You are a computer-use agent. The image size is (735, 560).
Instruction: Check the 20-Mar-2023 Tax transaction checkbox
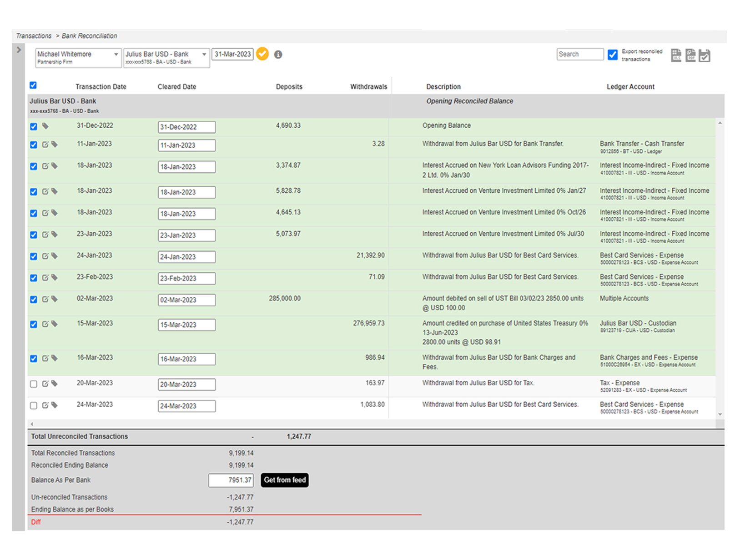[x=34, y=384]
